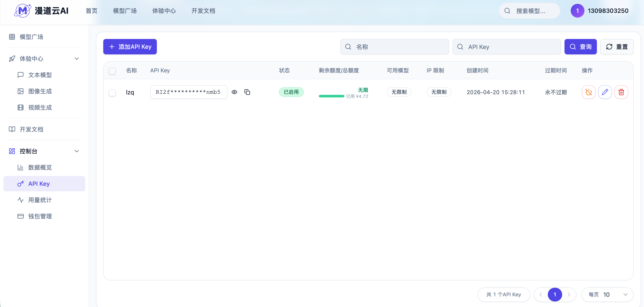Click the 共 1 个API Key total label

click(504, 295)
